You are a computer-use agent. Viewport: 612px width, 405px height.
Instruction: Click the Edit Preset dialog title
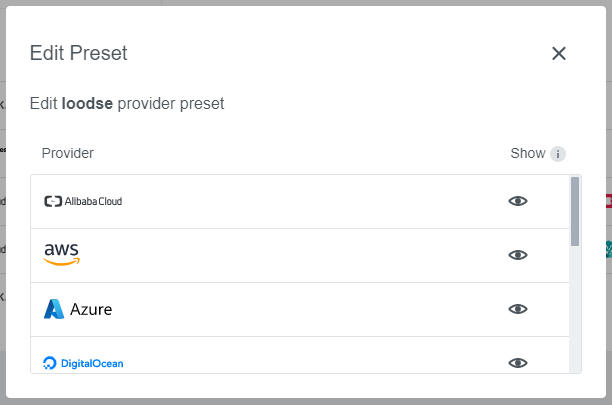[79, 53]
